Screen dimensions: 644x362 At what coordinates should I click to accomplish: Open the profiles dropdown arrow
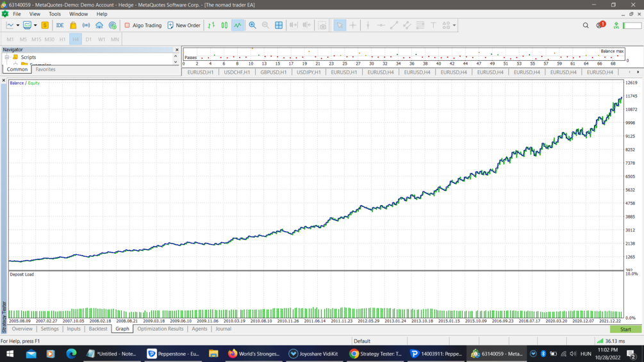point(35,26)
